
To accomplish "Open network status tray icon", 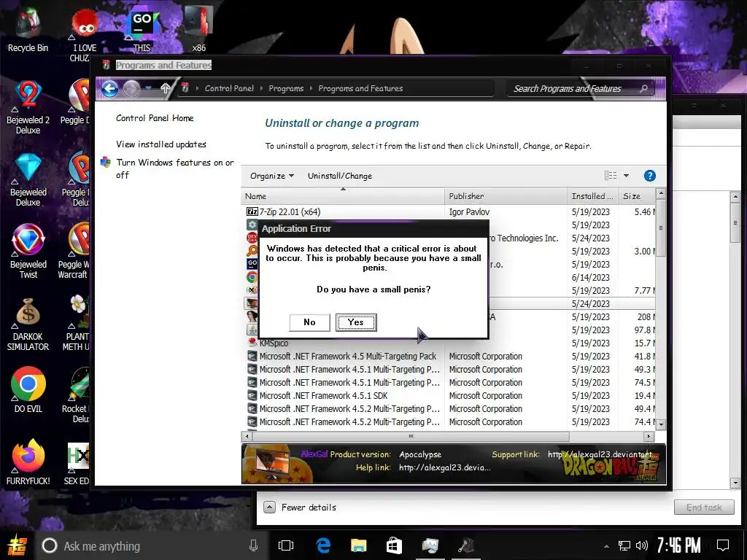I will pos(624,545).
